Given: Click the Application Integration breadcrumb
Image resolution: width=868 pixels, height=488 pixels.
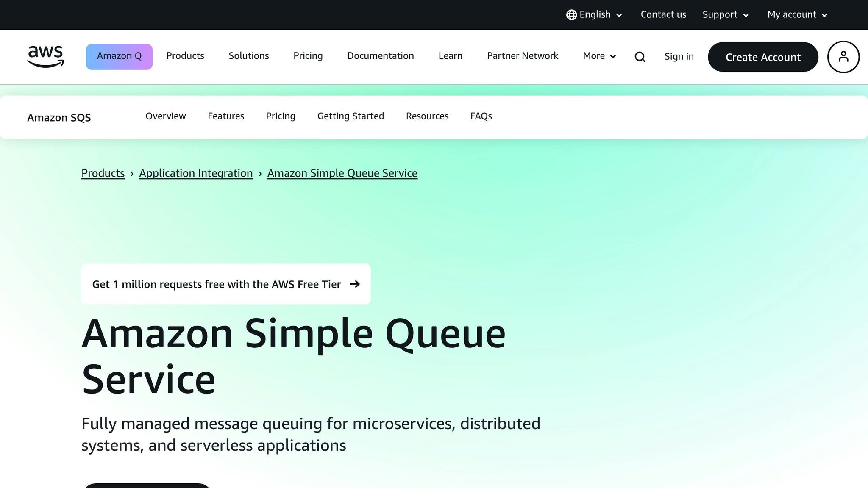Looking at the screenshot, I should (x=196, y=173).
